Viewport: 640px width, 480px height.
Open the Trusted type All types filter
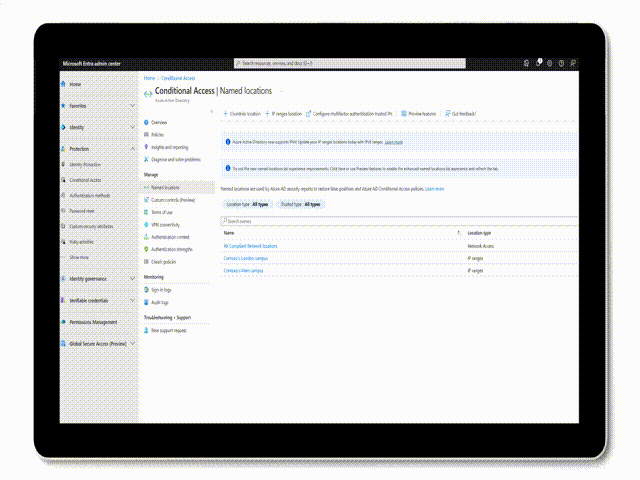tap(300, 204)
